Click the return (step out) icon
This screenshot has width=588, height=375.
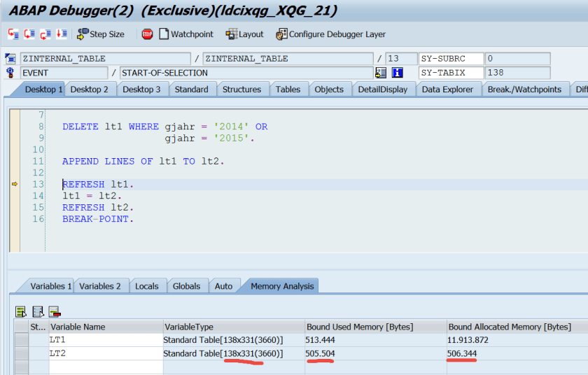point(45,34)
